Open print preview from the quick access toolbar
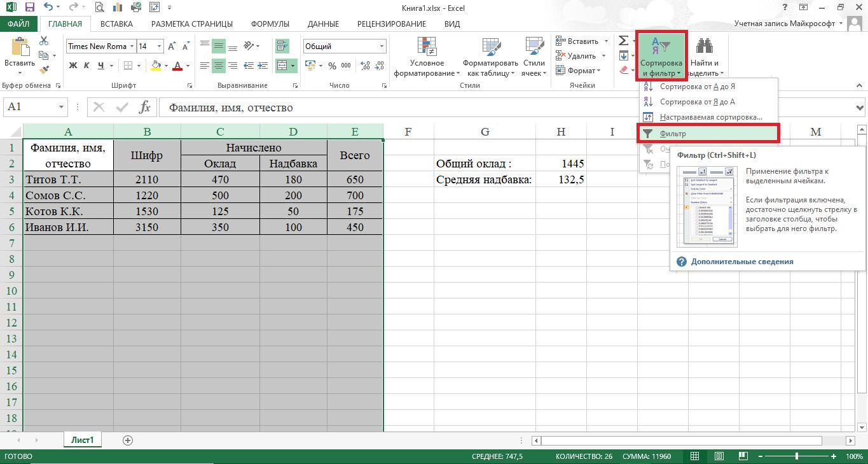This screenshot has width=868, height=464. point(99,8)
